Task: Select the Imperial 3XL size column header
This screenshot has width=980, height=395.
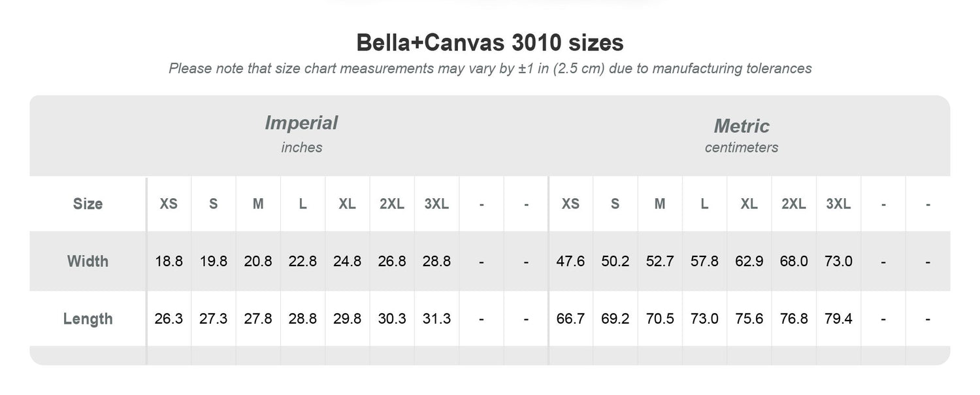Action: (x=436, y=203)
